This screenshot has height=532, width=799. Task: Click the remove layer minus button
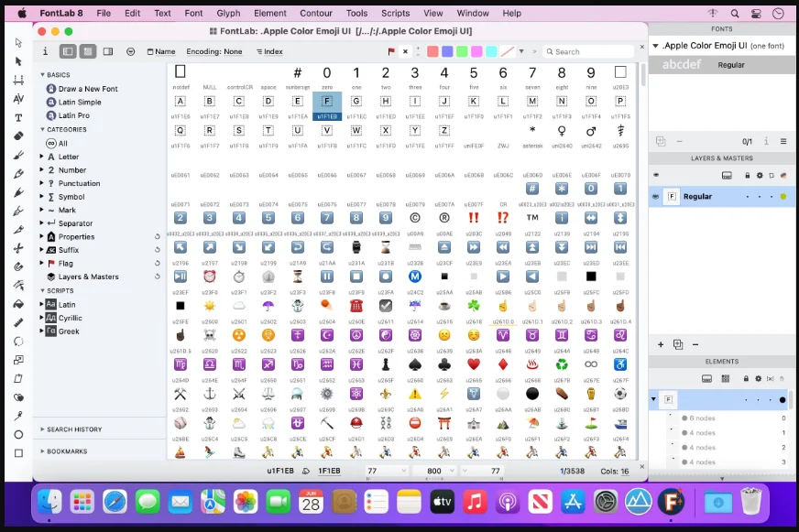695,344
